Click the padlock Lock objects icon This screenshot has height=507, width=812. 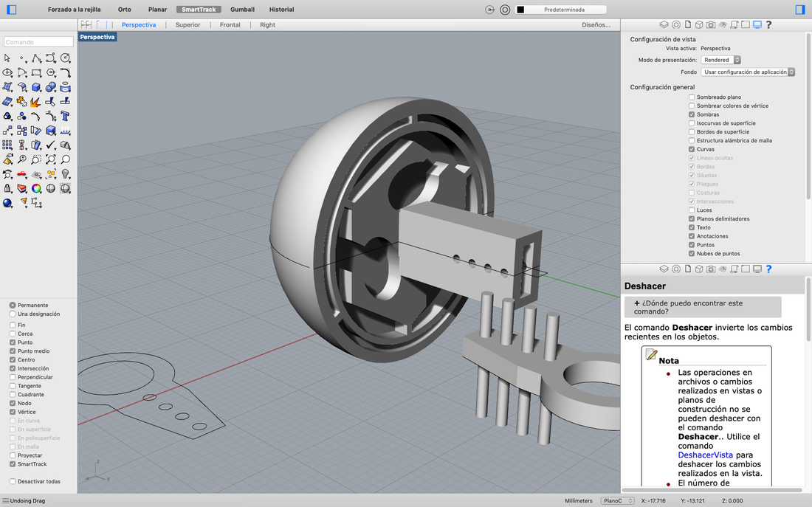coord(7,188)
